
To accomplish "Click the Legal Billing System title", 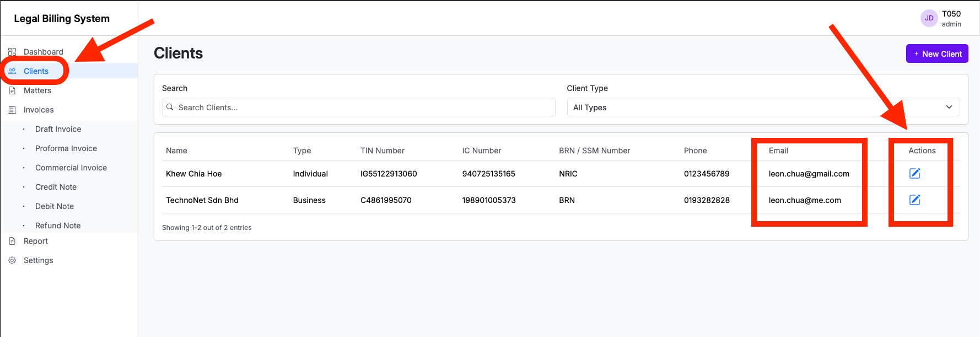I will 62,18.
